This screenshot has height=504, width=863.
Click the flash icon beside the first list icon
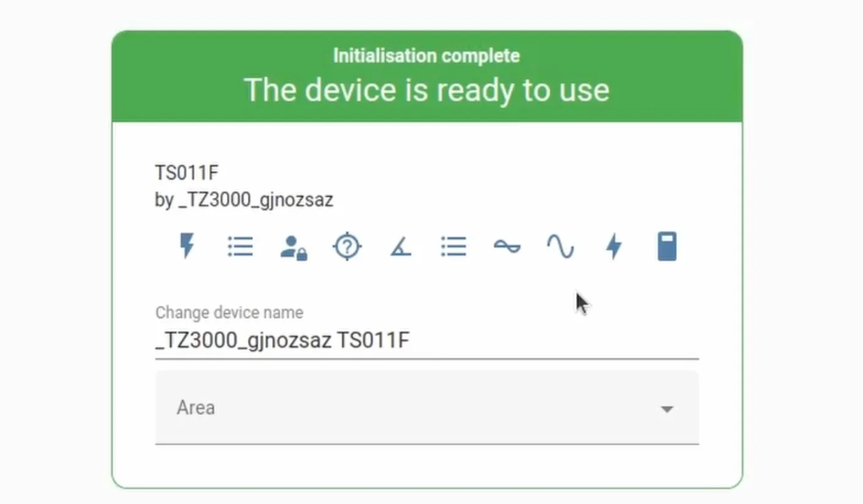click(187, 246)
